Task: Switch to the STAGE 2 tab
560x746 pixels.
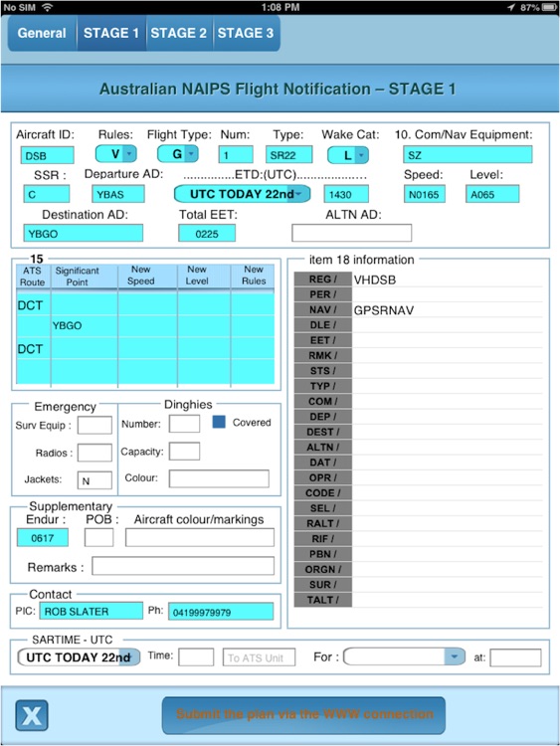Action: click(x=179, y=33)
